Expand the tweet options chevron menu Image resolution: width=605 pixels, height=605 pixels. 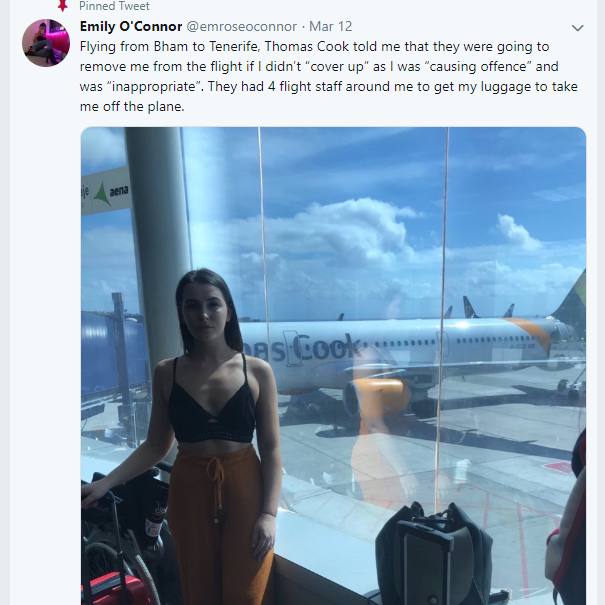tap(577, 28)
